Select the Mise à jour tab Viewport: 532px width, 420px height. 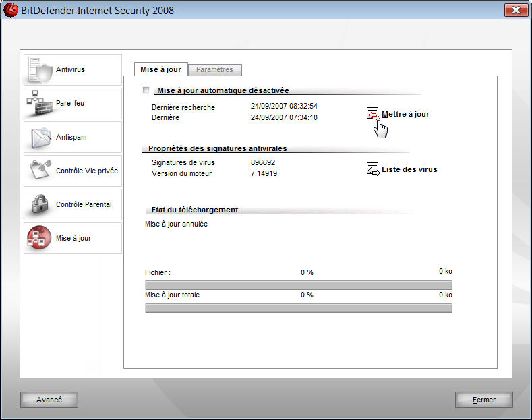(x=160, y=69)
